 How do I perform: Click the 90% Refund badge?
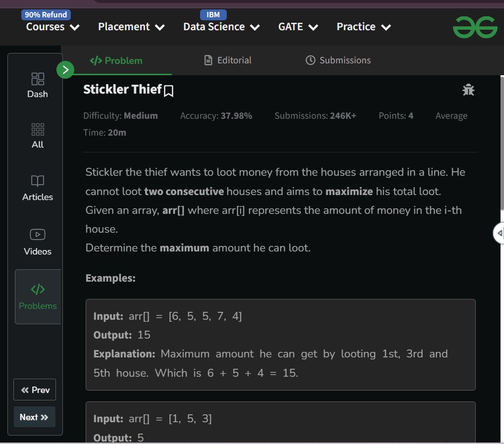click(x=46, y=15)
